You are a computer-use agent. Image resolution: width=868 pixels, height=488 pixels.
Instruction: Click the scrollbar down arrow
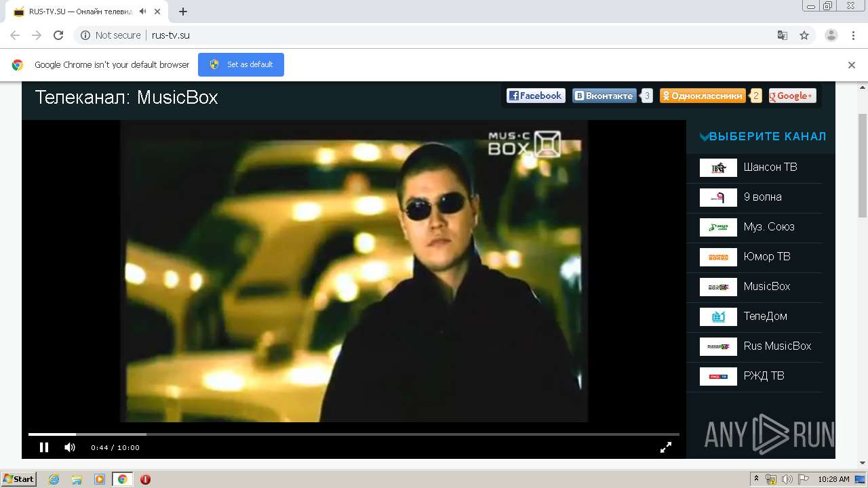(x=863, y=463)
